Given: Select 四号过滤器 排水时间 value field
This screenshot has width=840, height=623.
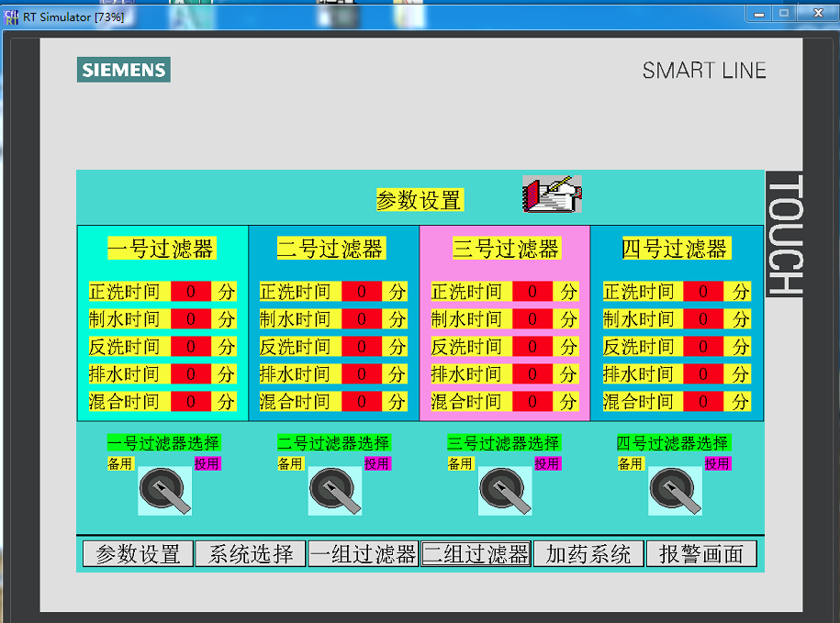Looking at the screenshot, I should tap(703, 373).
